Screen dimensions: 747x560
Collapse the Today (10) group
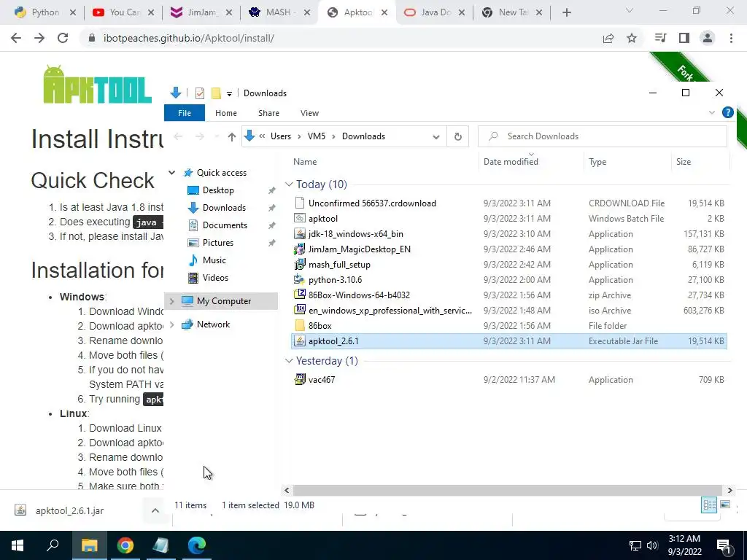(289, 184)
